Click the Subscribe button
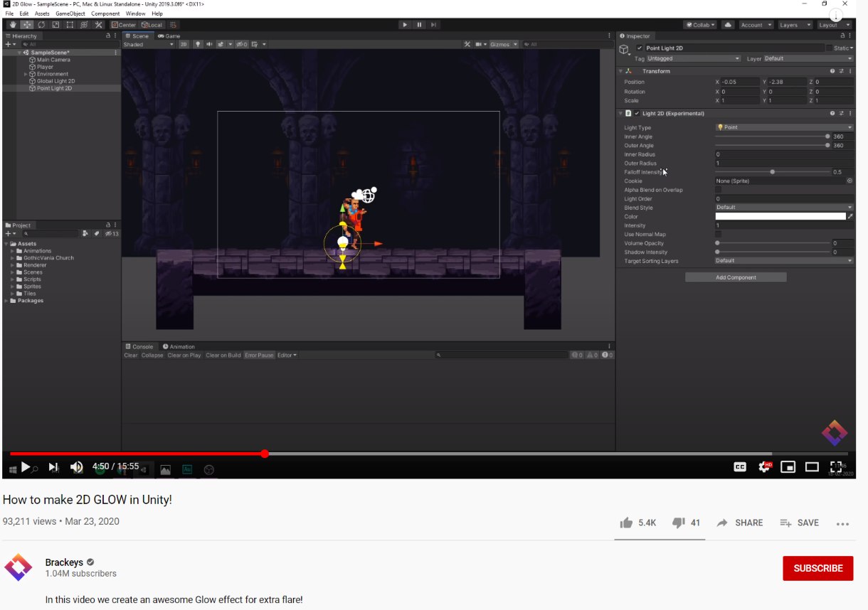This screenshot has width=868, height=610. tap(817, 568)
